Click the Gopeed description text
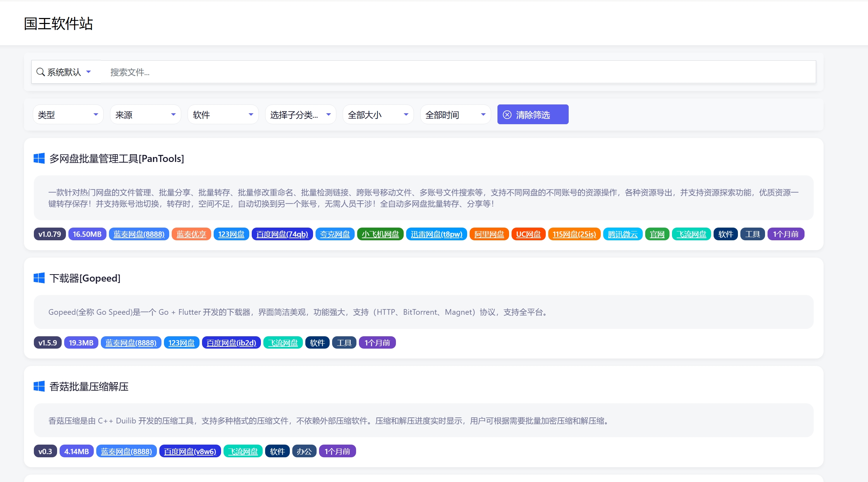The width and height of the screenshot is (868, 482). click(299, 312)
